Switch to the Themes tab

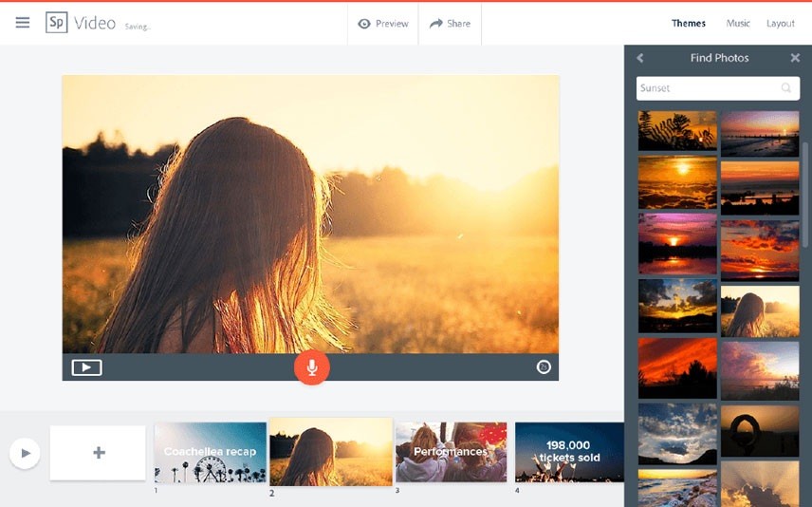pyautogui.click(x=689, y=24)
